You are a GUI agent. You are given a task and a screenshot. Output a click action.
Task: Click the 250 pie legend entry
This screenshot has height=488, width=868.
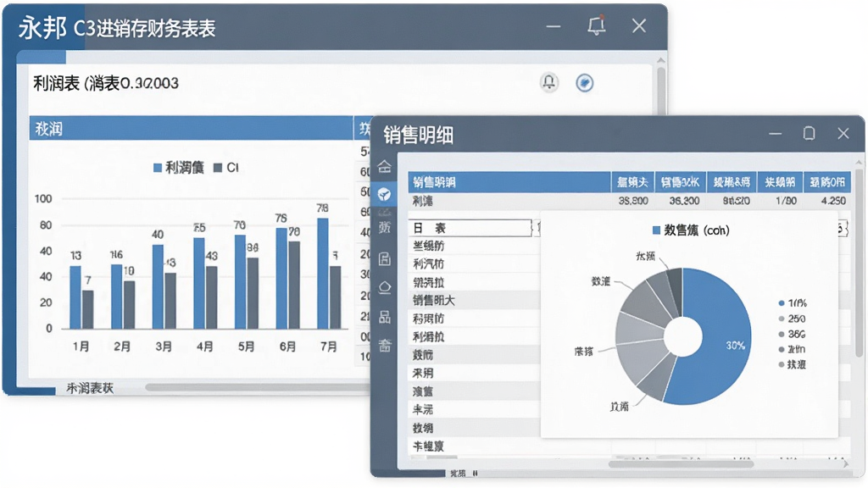793,319
